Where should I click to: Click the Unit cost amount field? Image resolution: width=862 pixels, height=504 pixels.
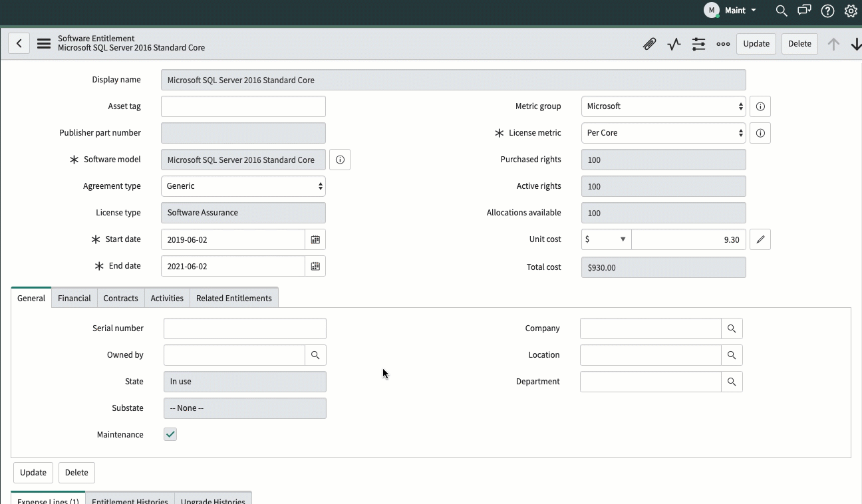point(688,239)
